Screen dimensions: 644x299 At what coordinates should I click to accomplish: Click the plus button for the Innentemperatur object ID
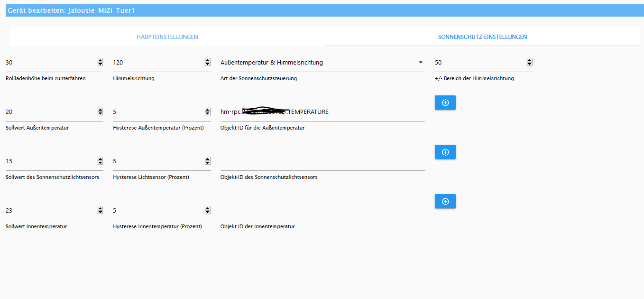point(445,201)
